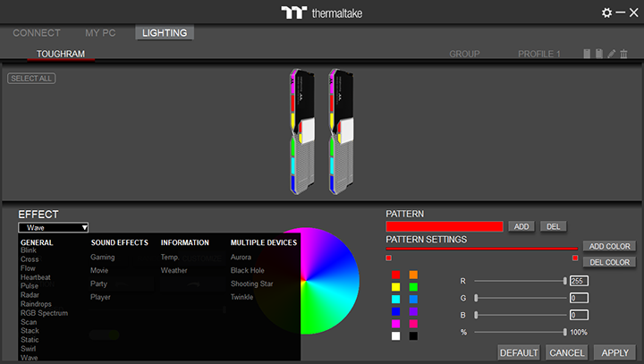
Task: Pick the Heartbeat effect in General
Action: [36, 277]
